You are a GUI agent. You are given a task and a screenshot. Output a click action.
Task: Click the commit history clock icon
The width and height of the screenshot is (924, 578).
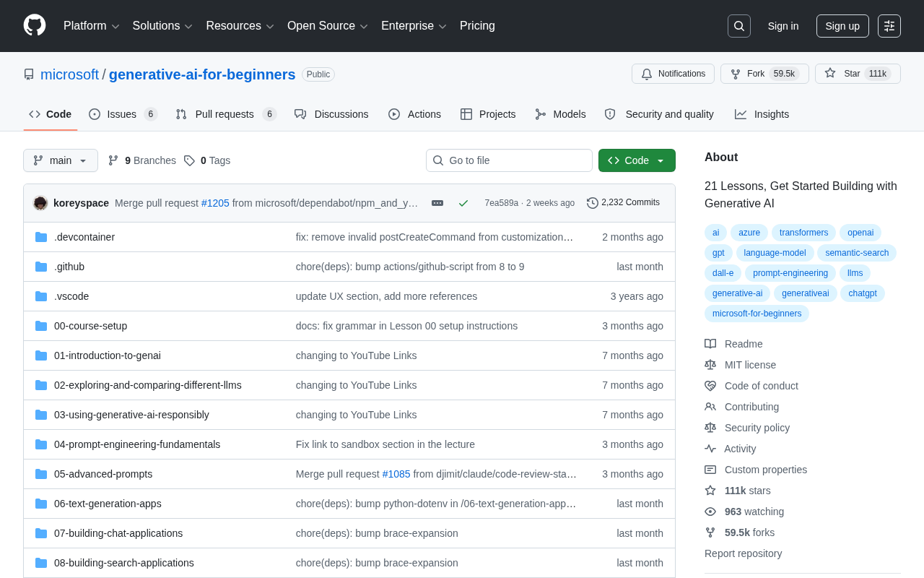click(593, 203)
